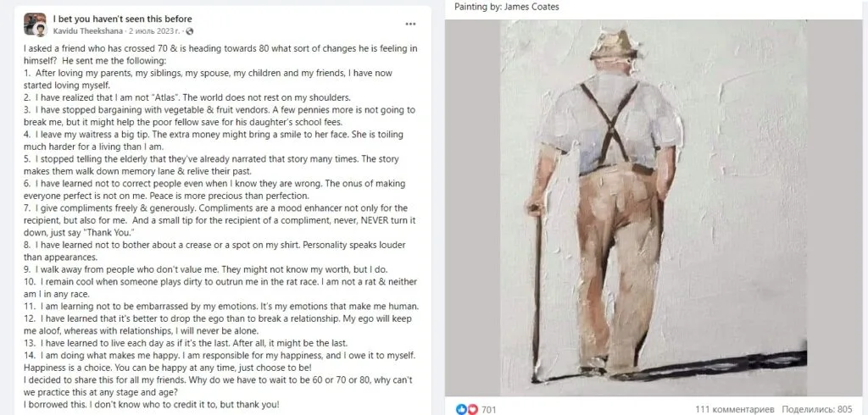
Task: Show the 701 reactions list
Action: tap(489, 409)
